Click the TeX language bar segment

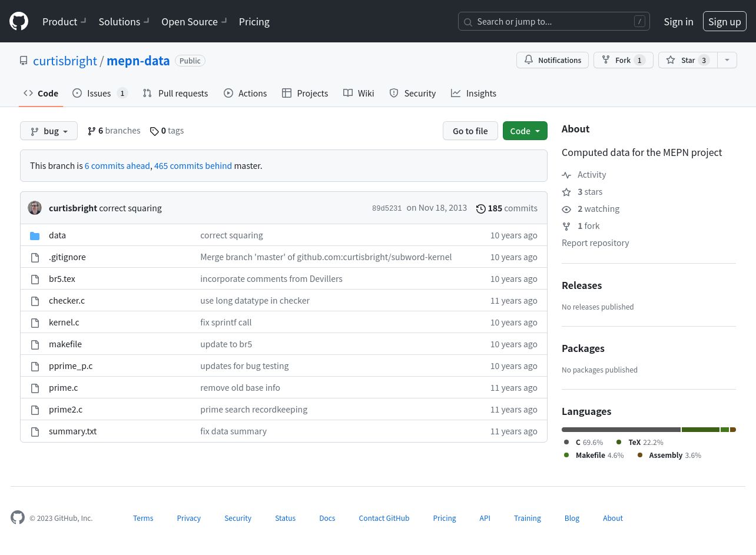click(x=701, y=430)
